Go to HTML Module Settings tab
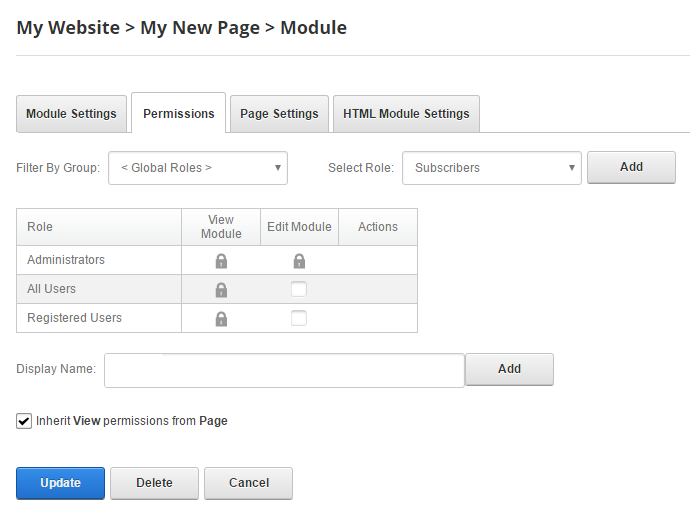Screen dimensions: 690x516 406,114
